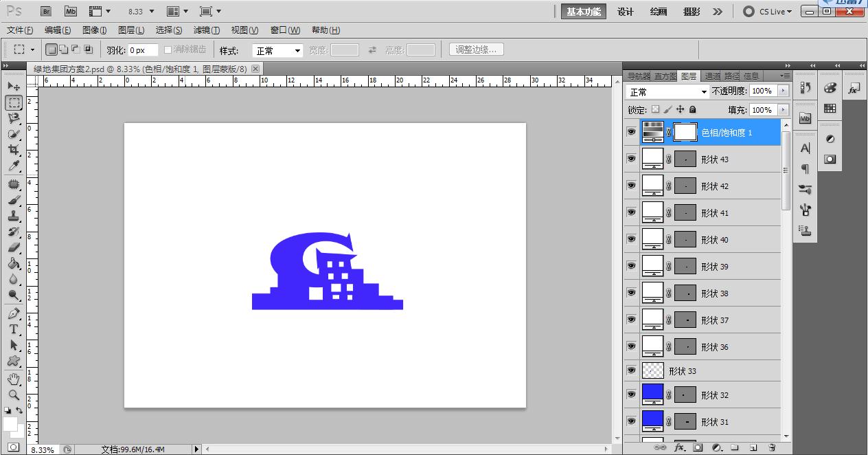
Task: Select the History Brush tool
Action: 14,232
